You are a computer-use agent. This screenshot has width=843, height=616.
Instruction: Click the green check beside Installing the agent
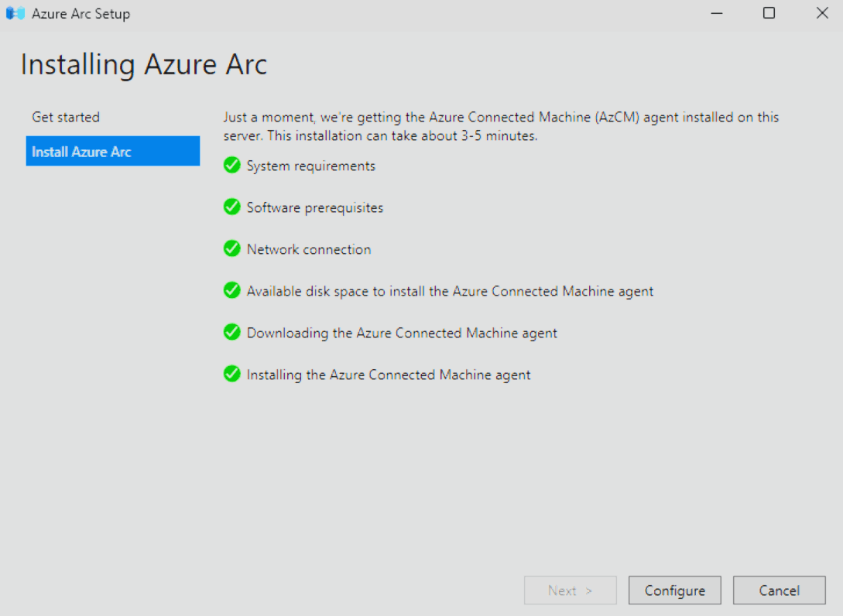tap(231, 374)
